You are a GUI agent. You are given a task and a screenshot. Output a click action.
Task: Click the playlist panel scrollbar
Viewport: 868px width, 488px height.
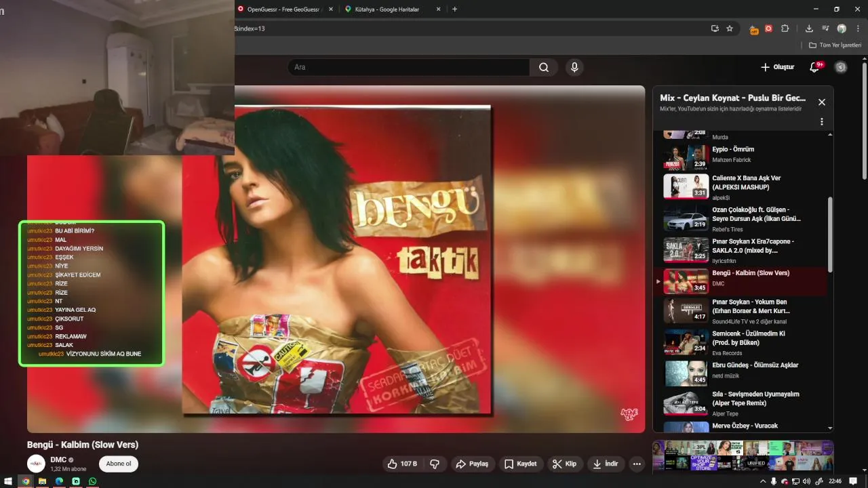(830, 234)
